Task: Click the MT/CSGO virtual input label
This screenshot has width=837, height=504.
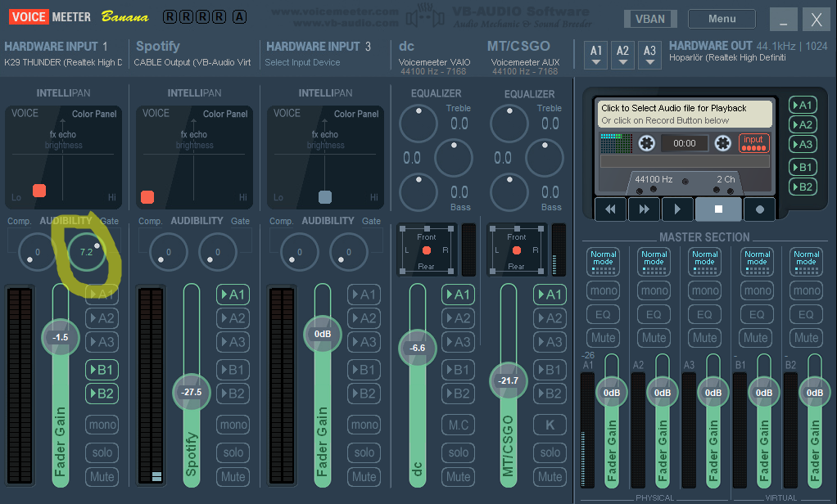Action: click(x=518, y=47)
